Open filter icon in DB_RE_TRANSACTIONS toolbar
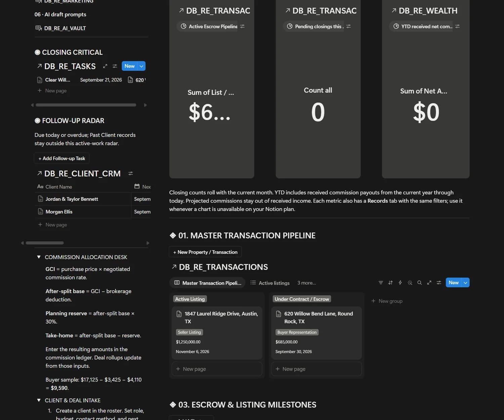 (x=381, y=283)
